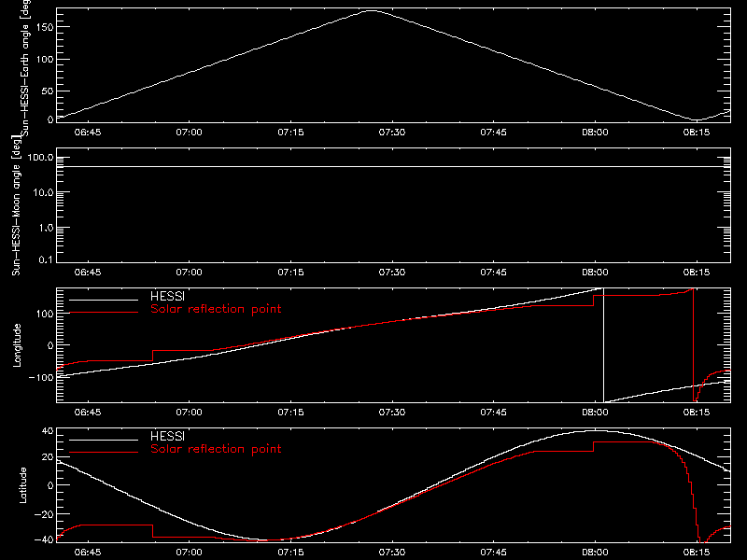The image size is (747, 560).
Task: Click 08:00 time label under Longitude plot
Action: click(595, 413)
